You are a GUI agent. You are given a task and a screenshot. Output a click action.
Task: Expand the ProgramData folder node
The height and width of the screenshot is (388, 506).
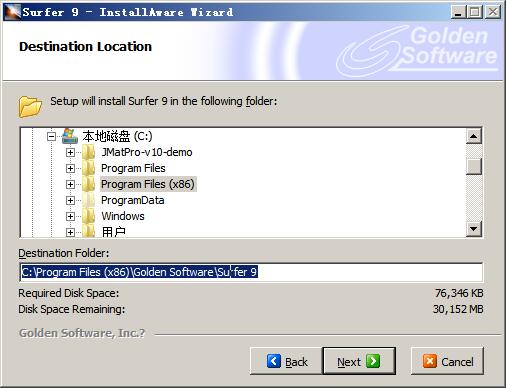click(x=70, y=200)
